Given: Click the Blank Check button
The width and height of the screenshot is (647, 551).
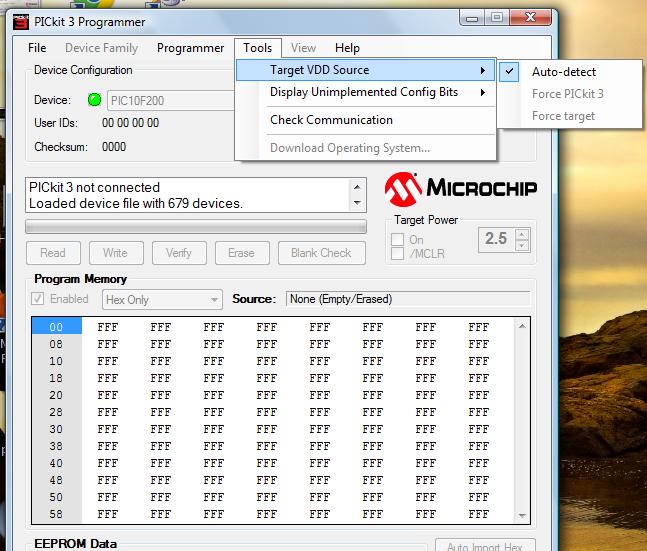Looking at the screenshot, I should click(x=321, y=253).
